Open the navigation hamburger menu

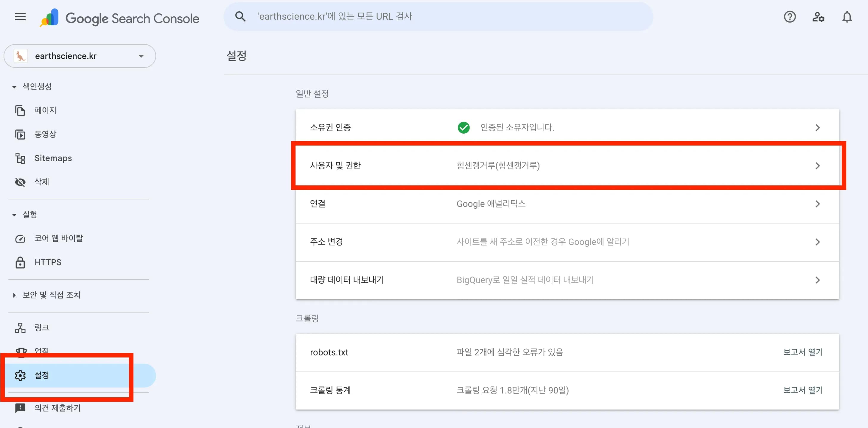pos(20,16)
